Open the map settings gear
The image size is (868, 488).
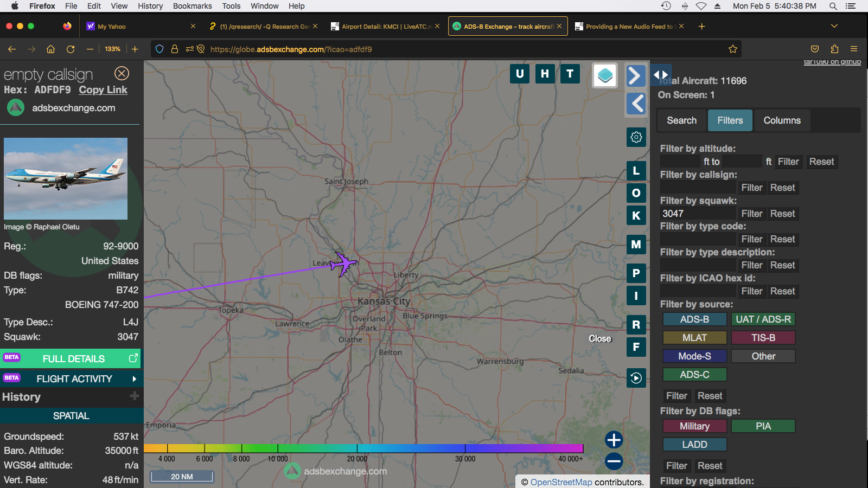(x=636, y=137)
